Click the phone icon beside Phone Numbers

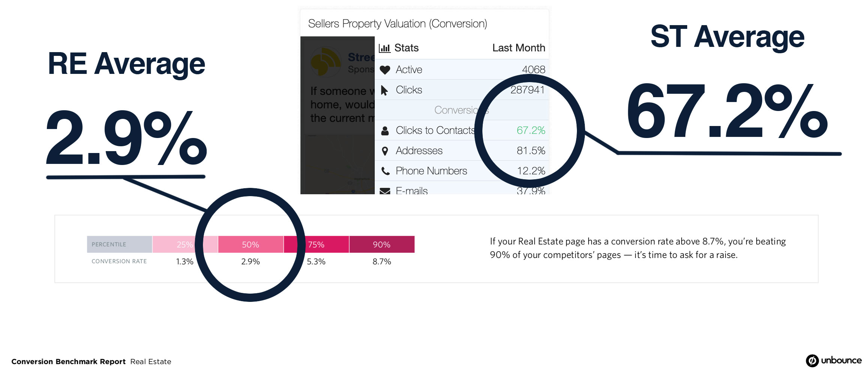[385, 171]
